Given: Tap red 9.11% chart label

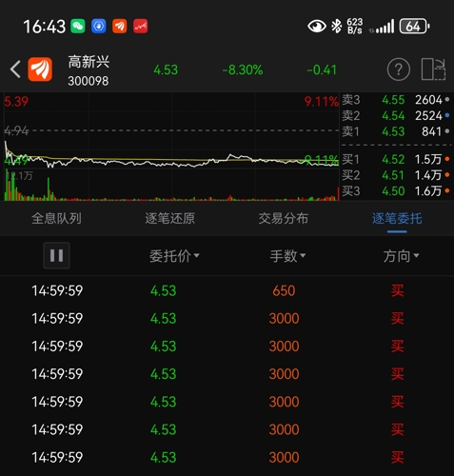Looking at the screenshot, I should point(322,102).
